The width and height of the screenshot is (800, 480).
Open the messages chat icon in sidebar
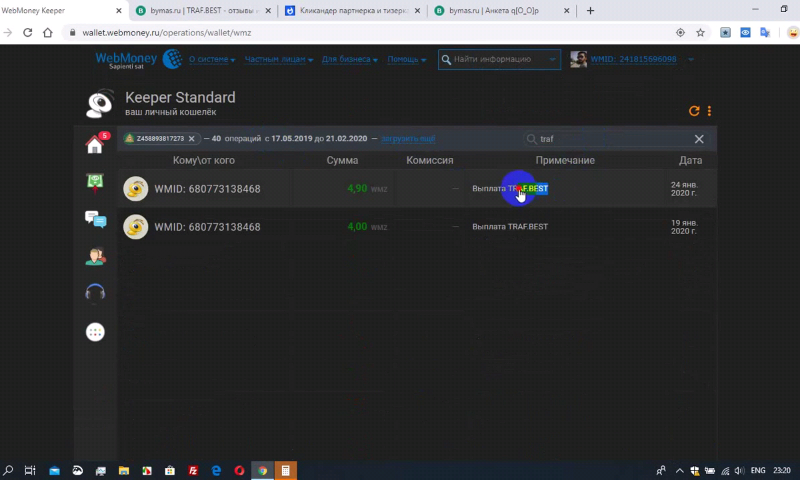[x=95, y=219]
